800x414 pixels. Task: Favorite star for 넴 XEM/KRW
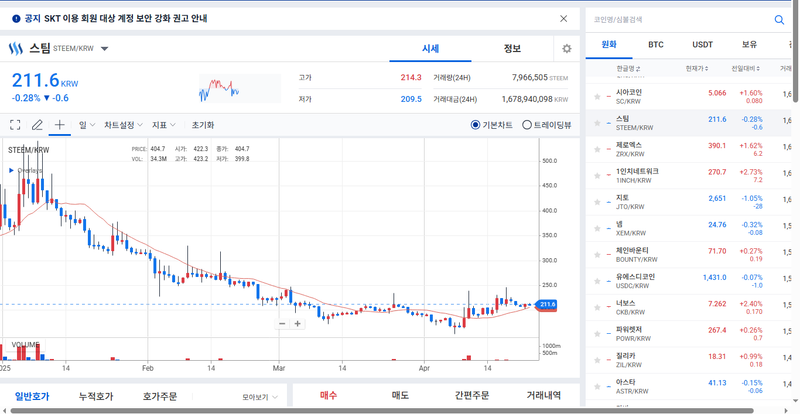click(597, 228)
